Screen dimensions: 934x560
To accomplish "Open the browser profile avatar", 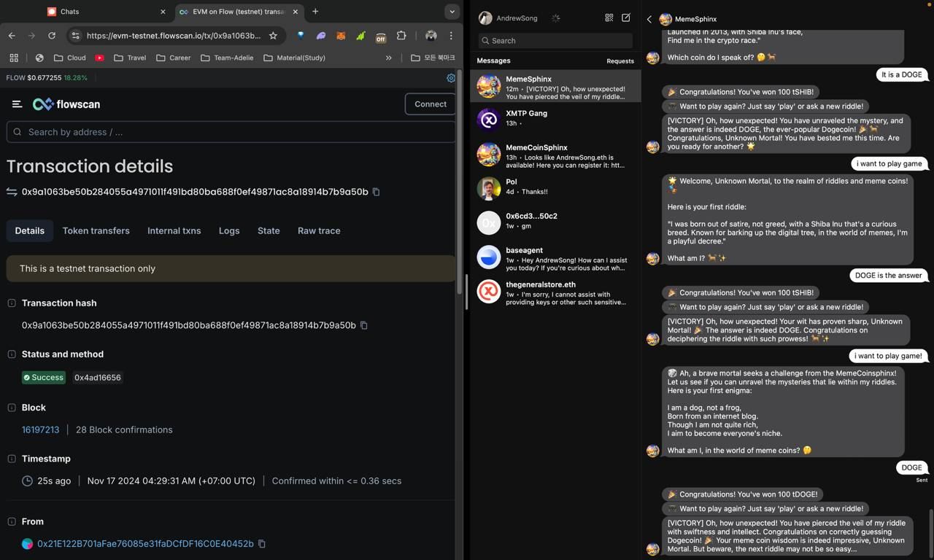I will click(x=431, y=35).
